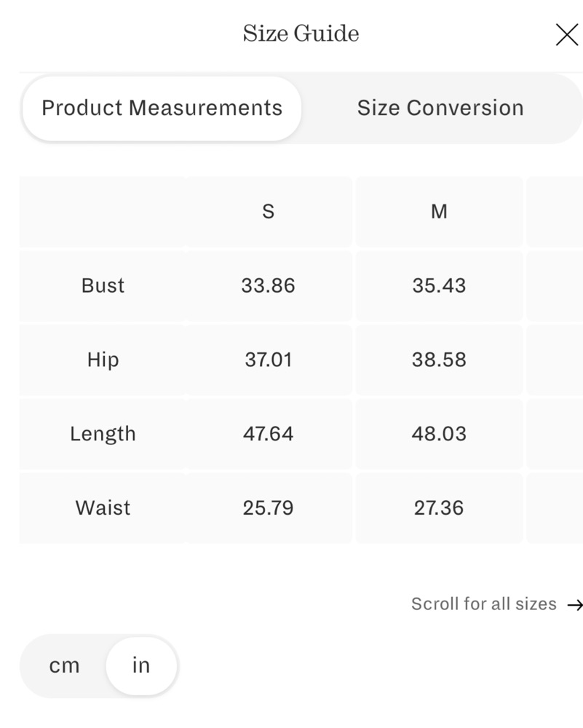Select the Product Measurements tab

[162, 108]
